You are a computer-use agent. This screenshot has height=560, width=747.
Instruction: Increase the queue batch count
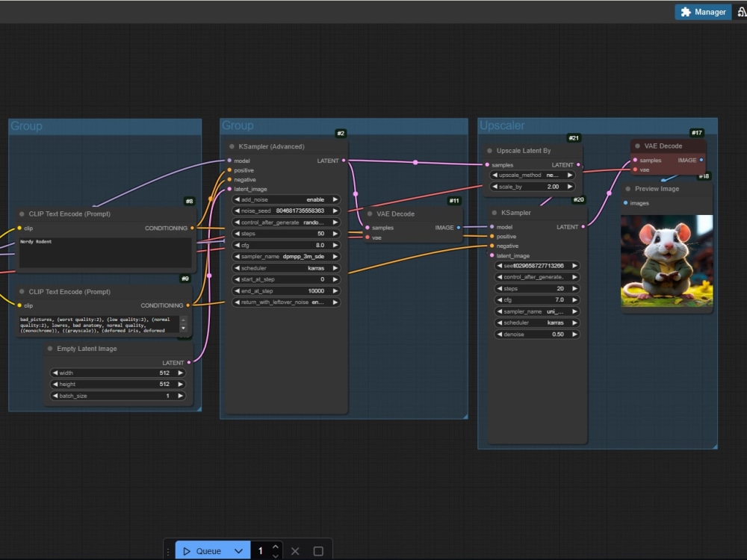click(x=276, y=547)
